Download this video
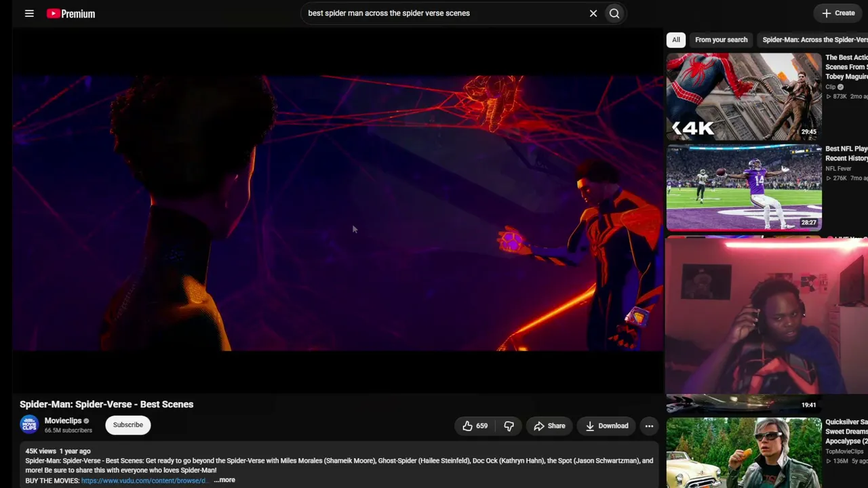The width and height of the screenshot is (868, 488). tap(606, 426)
